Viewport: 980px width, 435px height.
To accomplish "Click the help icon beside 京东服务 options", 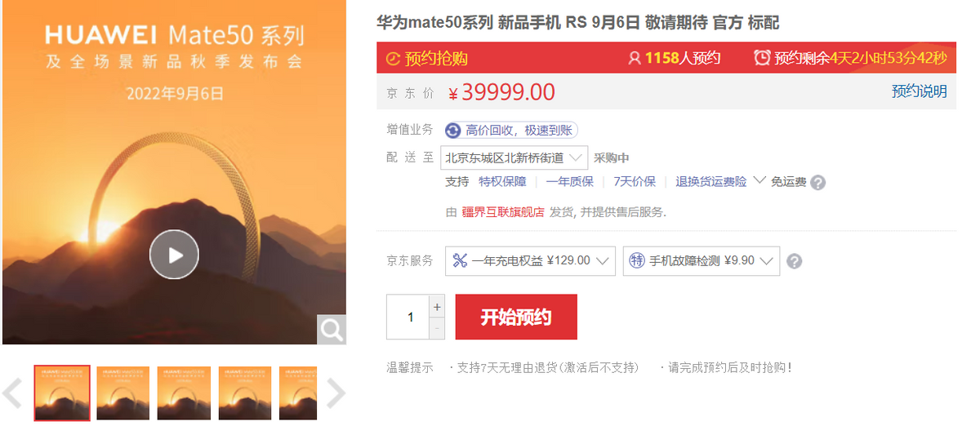I will tap(794, 261).
